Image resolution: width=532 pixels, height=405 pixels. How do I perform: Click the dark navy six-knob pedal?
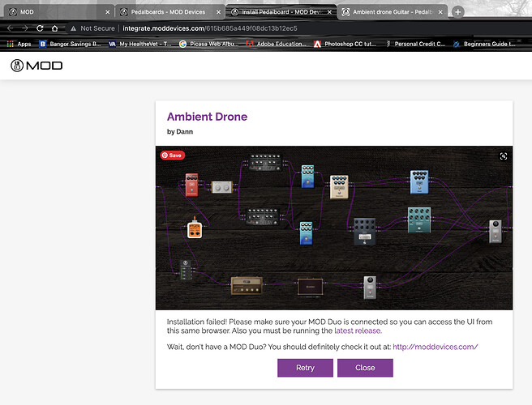[365, 232]
